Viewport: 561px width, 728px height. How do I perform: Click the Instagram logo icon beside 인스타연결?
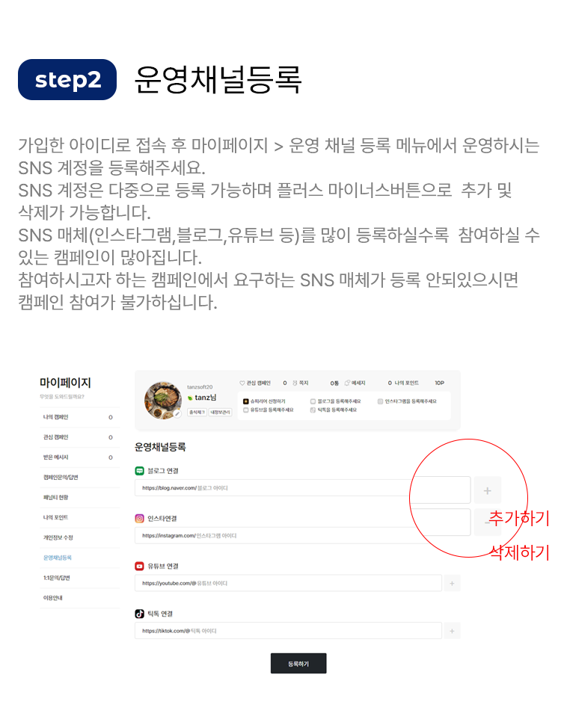[x=139, y=519]
